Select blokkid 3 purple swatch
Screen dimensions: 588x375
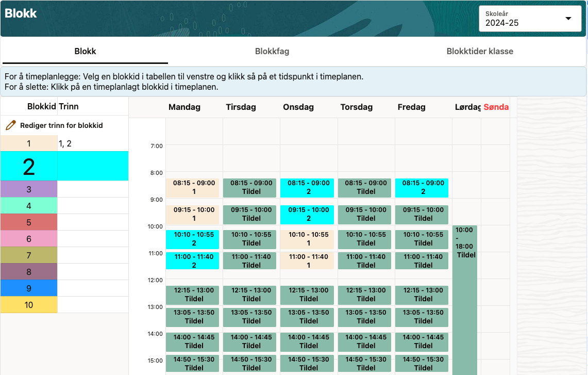[x=29, y=189]
